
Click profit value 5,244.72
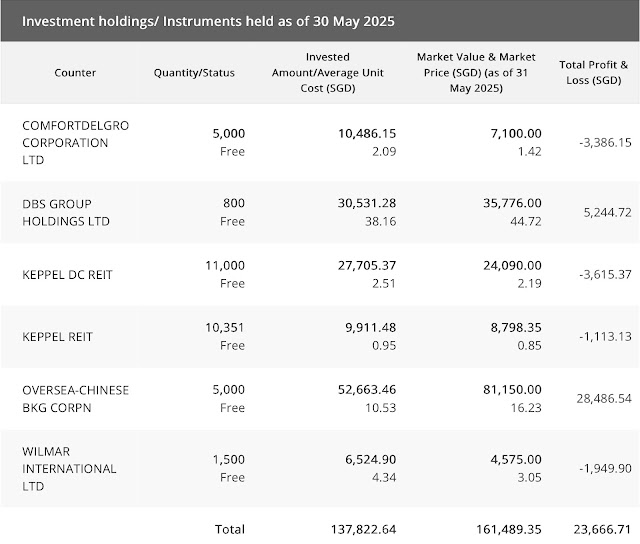tap(607, 213)
